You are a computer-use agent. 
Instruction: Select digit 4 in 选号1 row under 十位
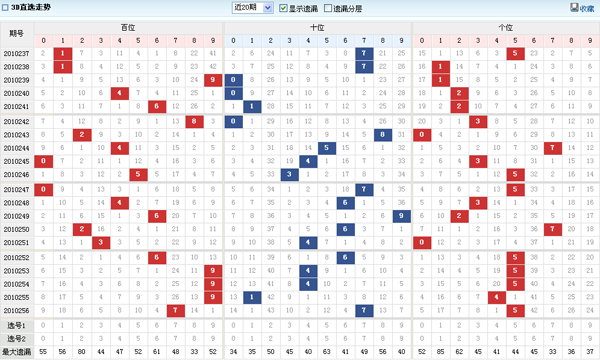[x=308, y=326]
